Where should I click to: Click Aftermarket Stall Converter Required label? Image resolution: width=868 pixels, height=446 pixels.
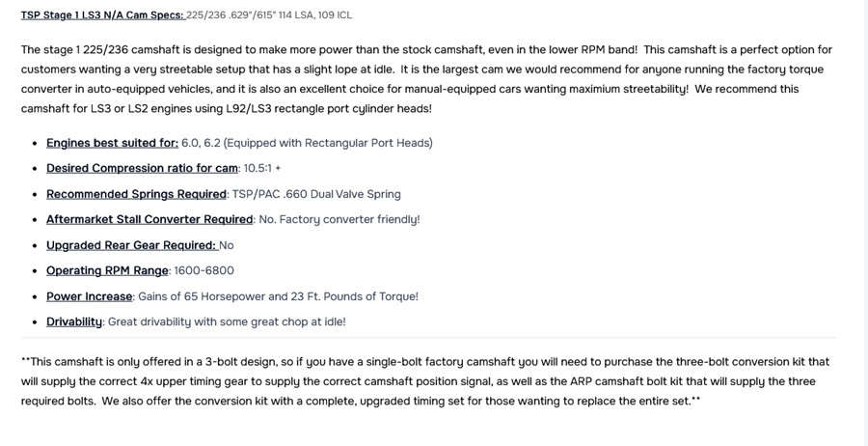149,219
